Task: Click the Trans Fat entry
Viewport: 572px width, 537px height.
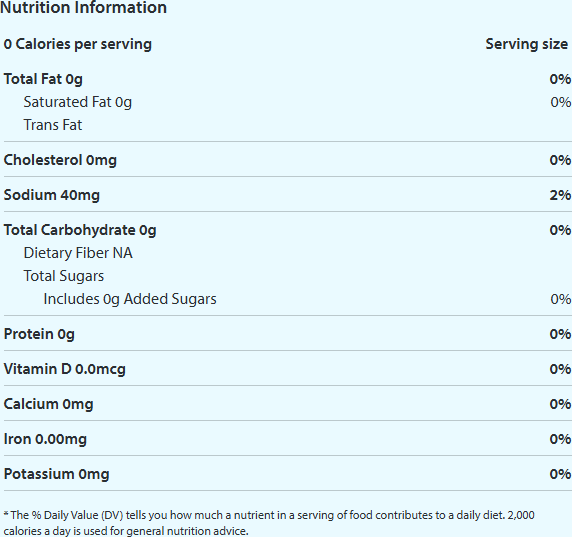Action: (x=53, y=125)
